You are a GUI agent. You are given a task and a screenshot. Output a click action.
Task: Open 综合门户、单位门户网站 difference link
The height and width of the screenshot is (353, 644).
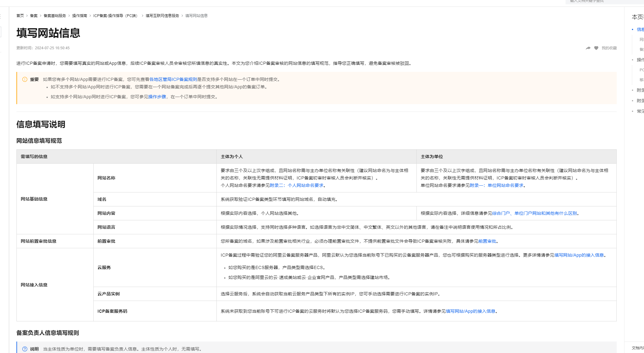[x=534, y=213]
